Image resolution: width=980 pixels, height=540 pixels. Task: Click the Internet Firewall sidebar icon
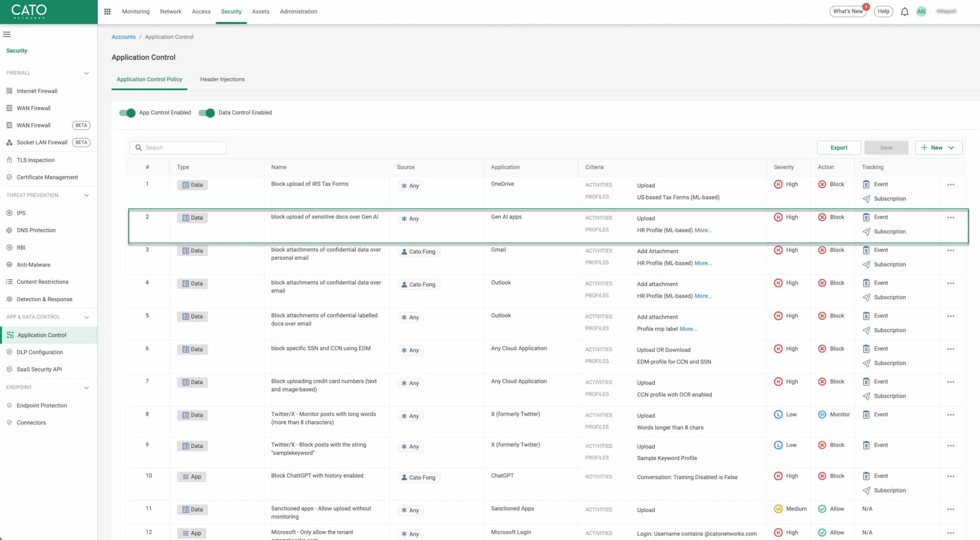(9, 91)
